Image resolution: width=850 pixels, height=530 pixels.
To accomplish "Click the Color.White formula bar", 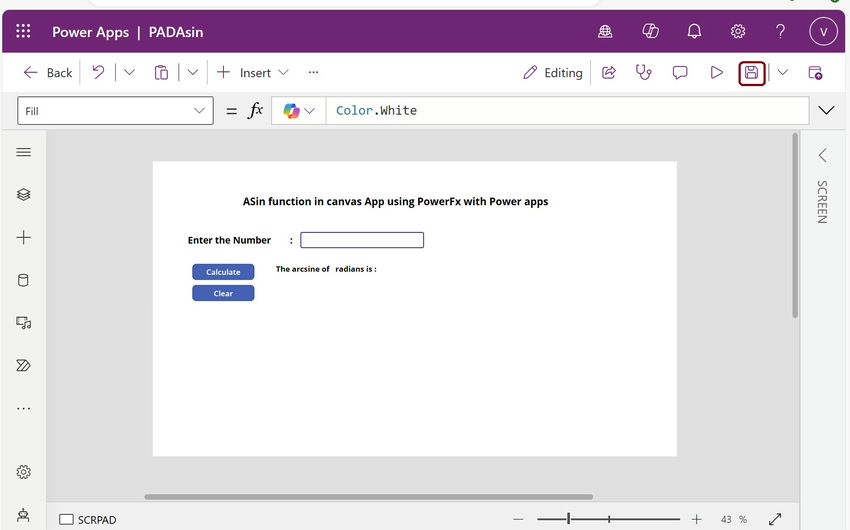I will [x=567, y=111].
